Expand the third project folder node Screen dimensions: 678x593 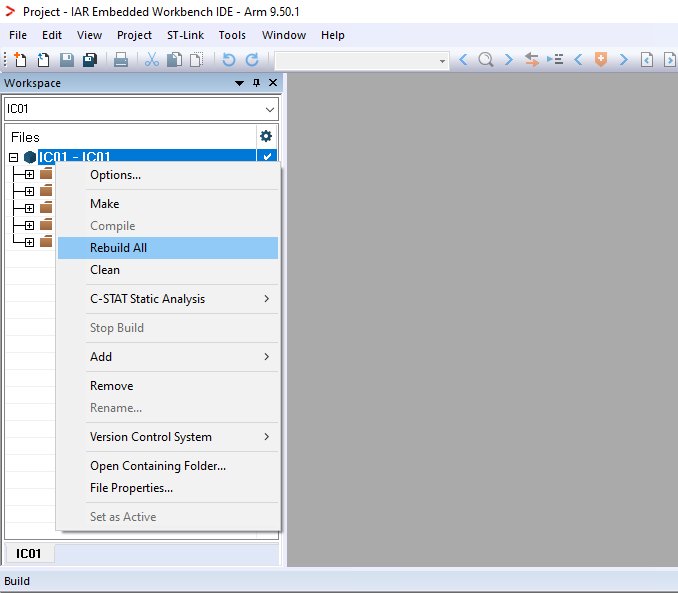[x=29, y=208]
